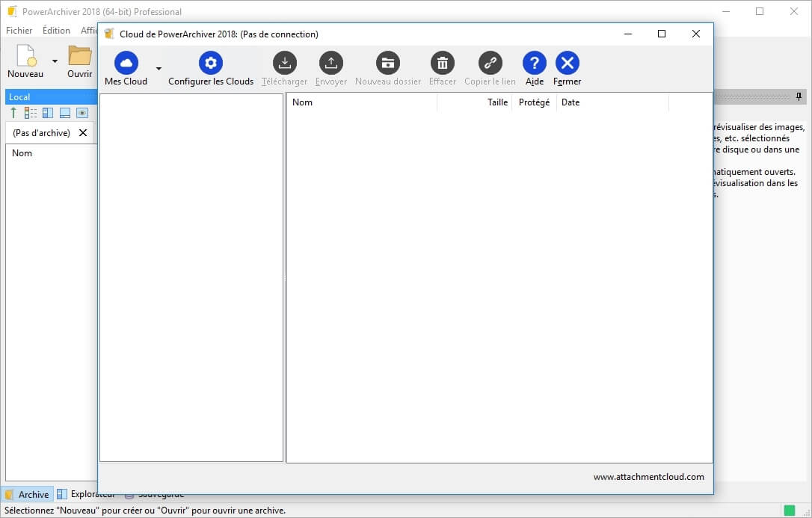Open the Fichier menu
This screenshot has width=812, height=518.
19,31
